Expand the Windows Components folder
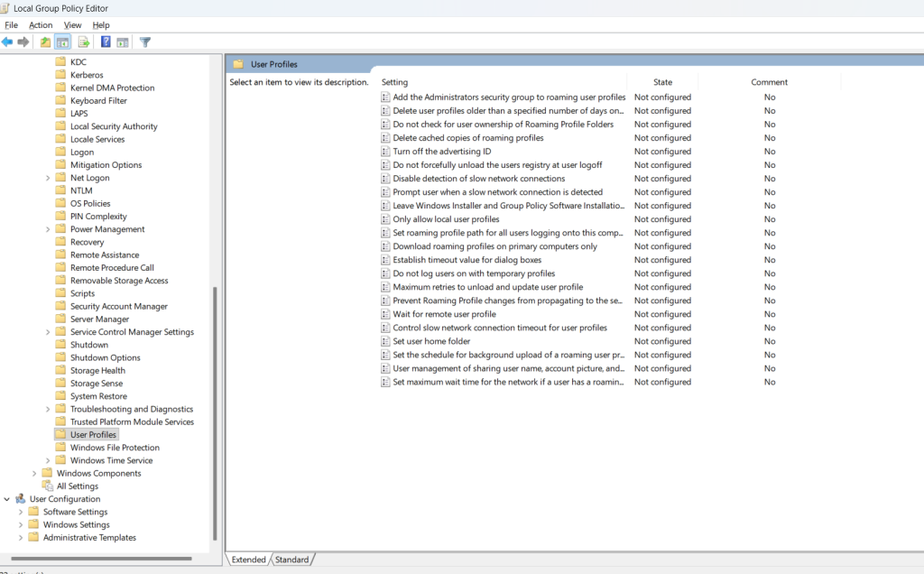 34,473
